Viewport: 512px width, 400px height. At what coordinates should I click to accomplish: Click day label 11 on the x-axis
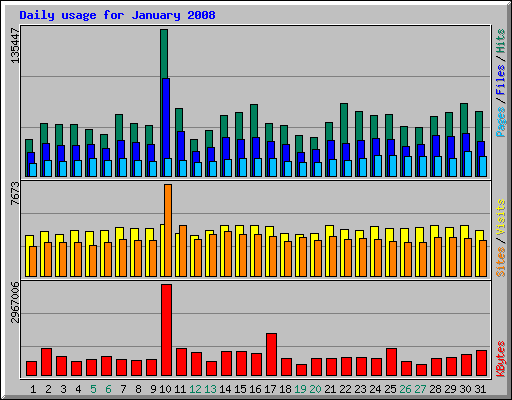coord(180,389)
